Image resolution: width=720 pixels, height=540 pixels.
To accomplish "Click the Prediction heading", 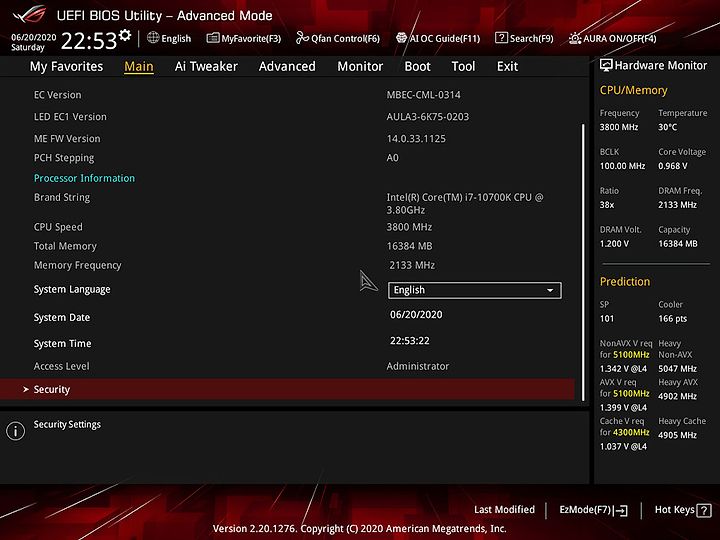I will [x=625, y=282].
